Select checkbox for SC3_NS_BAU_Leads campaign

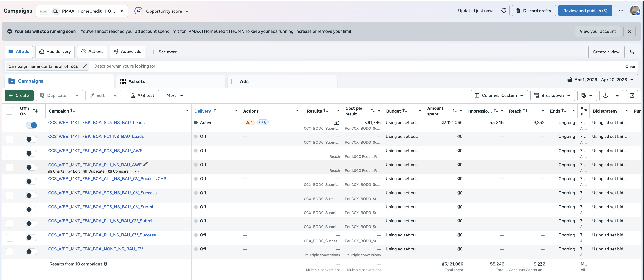click(9, 125)
